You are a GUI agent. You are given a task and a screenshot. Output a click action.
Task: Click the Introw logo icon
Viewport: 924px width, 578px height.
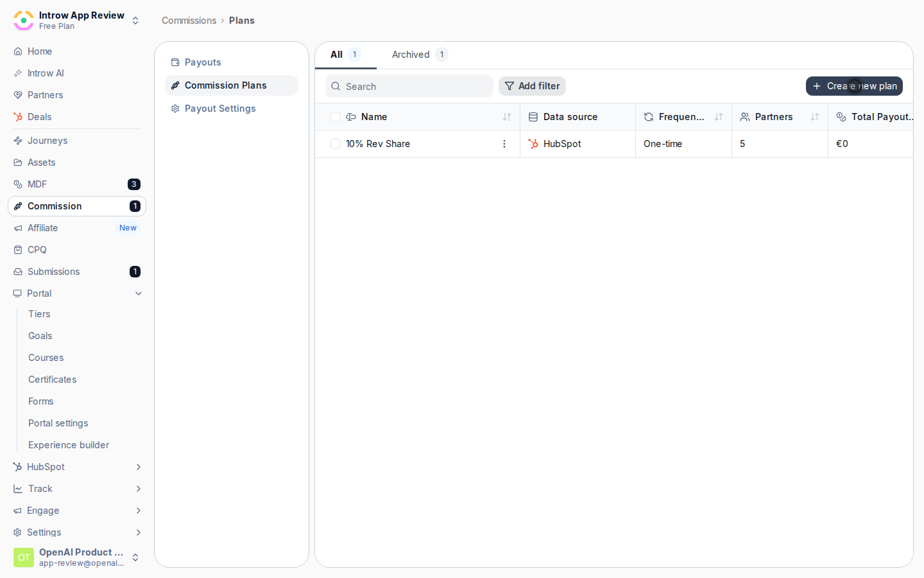[24, 21]
